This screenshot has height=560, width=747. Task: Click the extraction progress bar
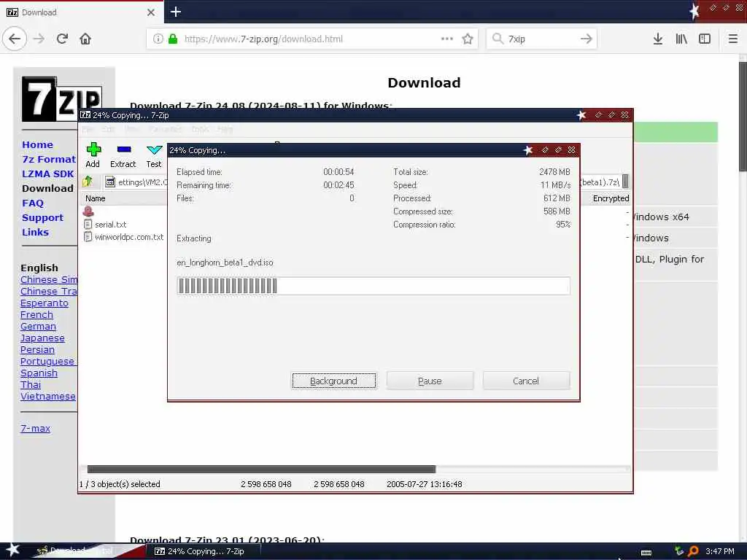[x=373, y=286]
